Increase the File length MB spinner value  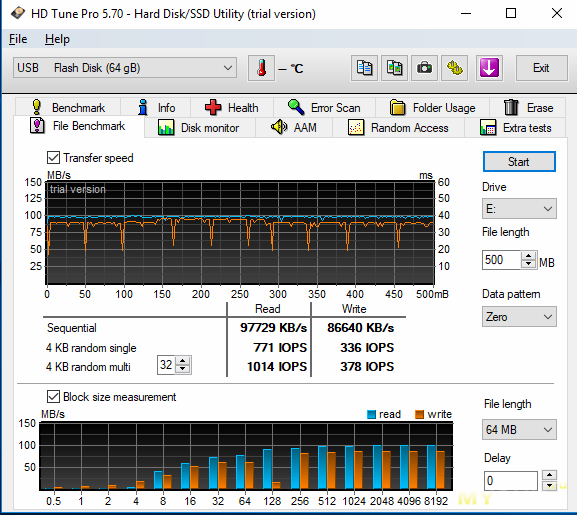[x=529, y=256]
